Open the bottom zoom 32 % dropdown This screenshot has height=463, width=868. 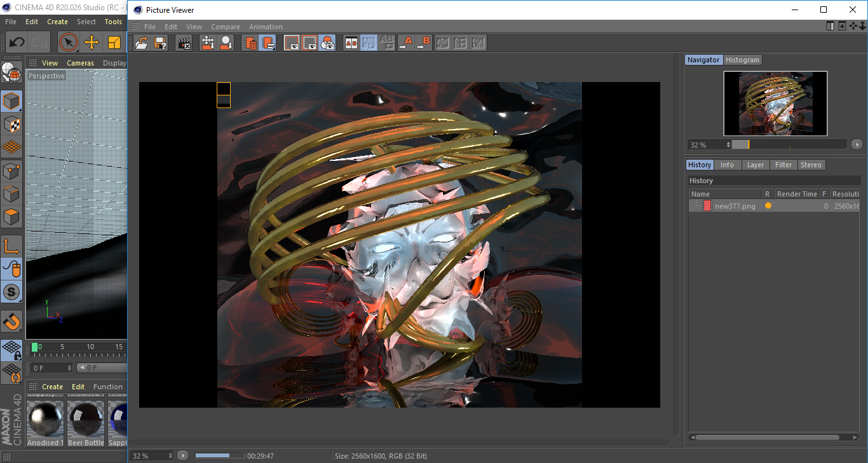tap(152, 455)
